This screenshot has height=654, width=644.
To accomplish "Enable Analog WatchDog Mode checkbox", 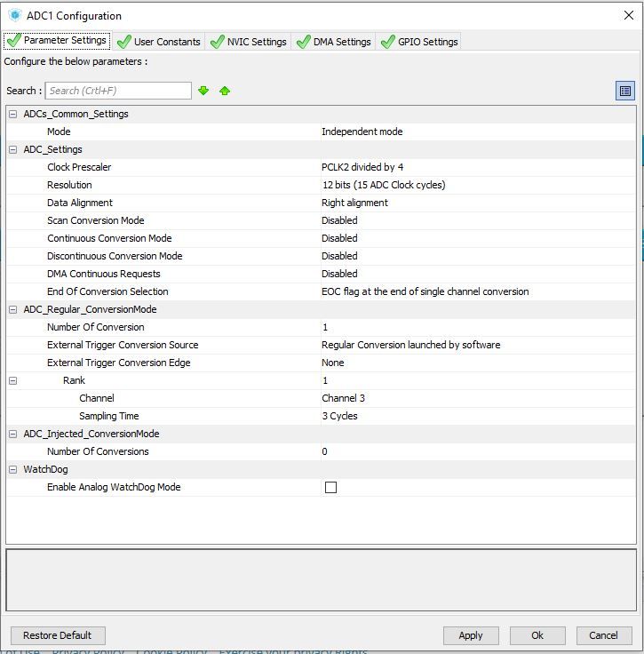I will [x=330, y=487].
